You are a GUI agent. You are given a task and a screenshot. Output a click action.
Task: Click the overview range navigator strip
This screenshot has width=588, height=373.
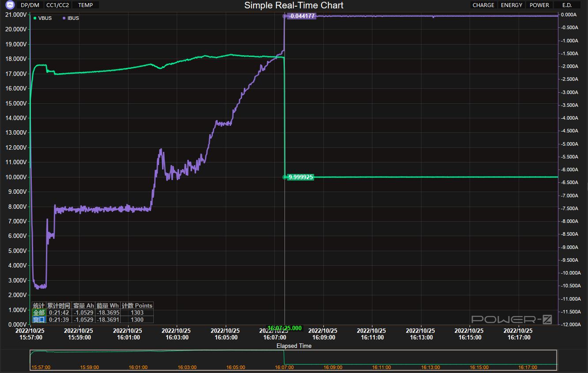pyautogui.click(x=293, y=360)
